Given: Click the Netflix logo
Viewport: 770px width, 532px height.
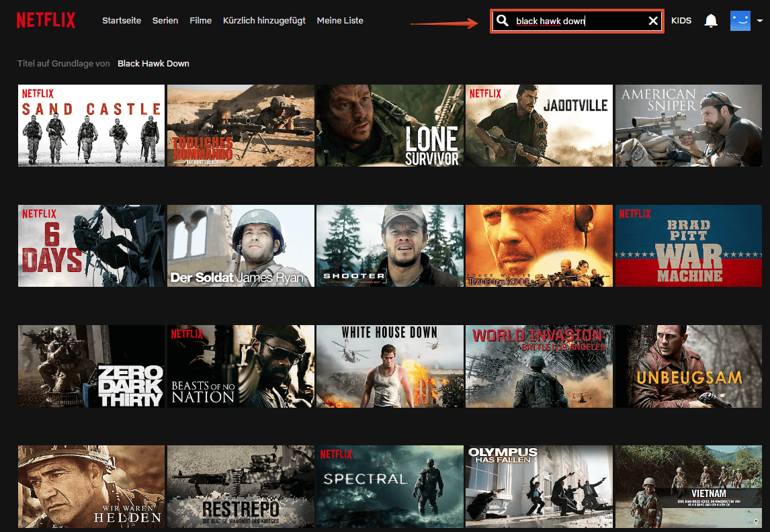Looking at the screenshot, I should (x=46, y=21).
